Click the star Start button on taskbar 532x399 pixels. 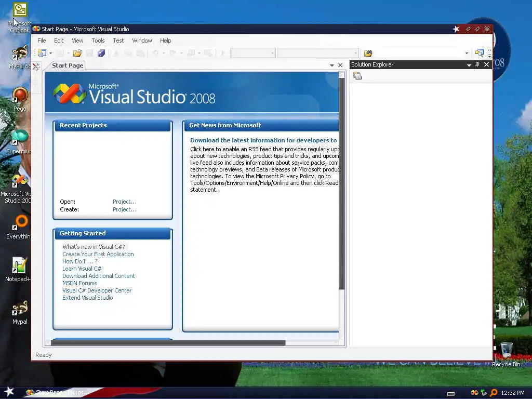pos(9,392)
